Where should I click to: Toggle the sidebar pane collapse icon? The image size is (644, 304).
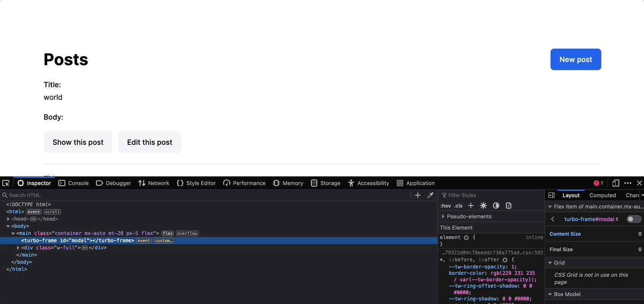point(551,195)
